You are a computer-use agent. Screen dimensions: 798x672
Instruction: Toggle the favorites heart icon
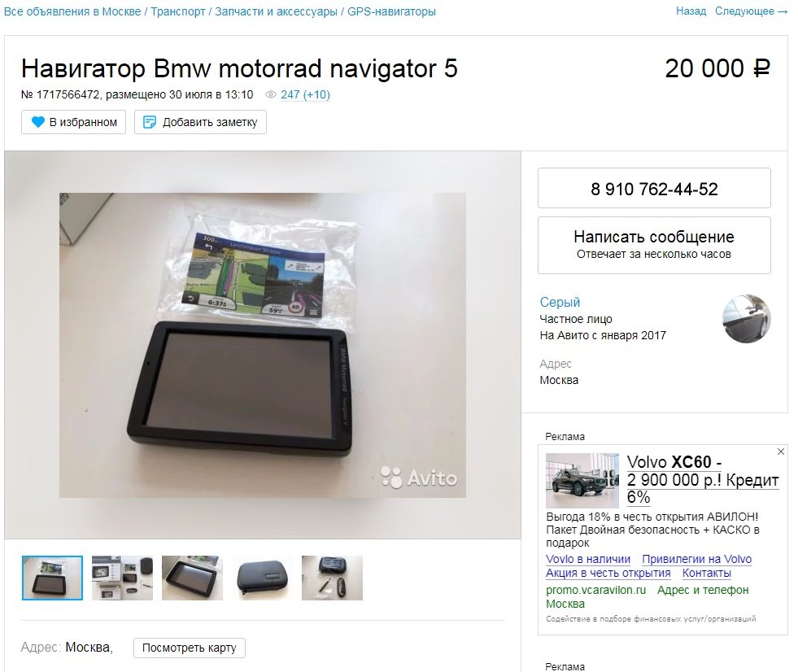[x=38, y=122]
